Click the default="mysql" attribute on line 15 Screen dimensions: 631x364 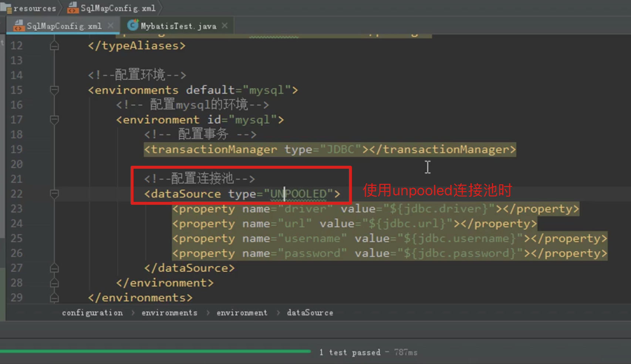click(x=239, y=90)
